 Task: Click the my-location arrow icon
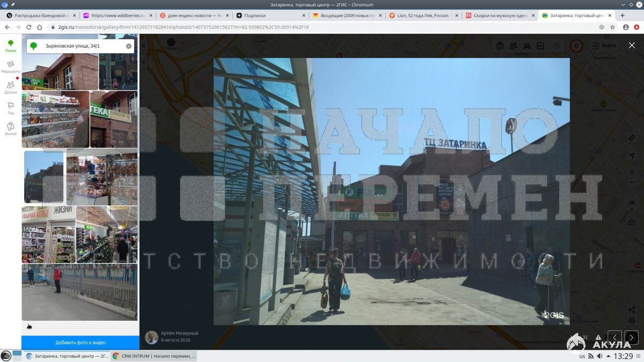pos(632,155)
